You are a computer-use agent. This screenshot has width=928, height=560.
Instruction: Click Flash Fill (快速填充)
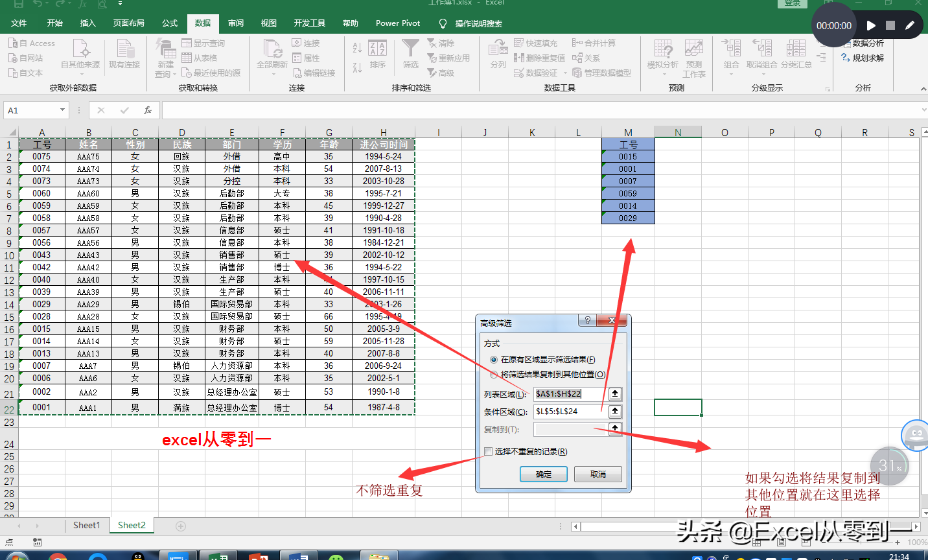535,43
